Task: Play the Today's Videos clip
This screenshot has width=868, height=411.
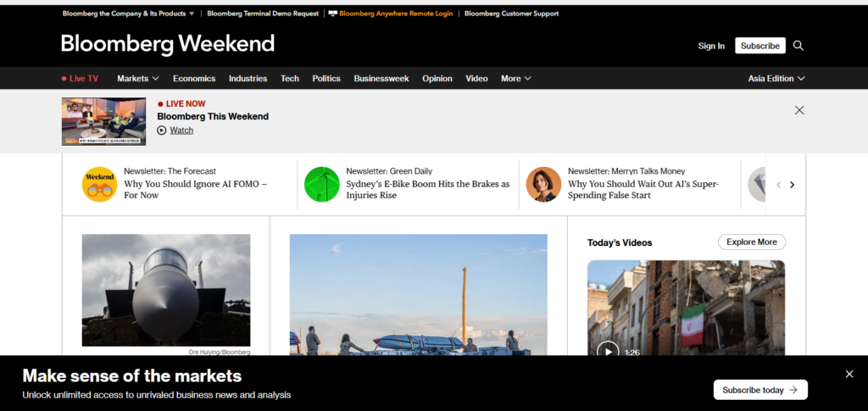Action: tap(608, 352)
